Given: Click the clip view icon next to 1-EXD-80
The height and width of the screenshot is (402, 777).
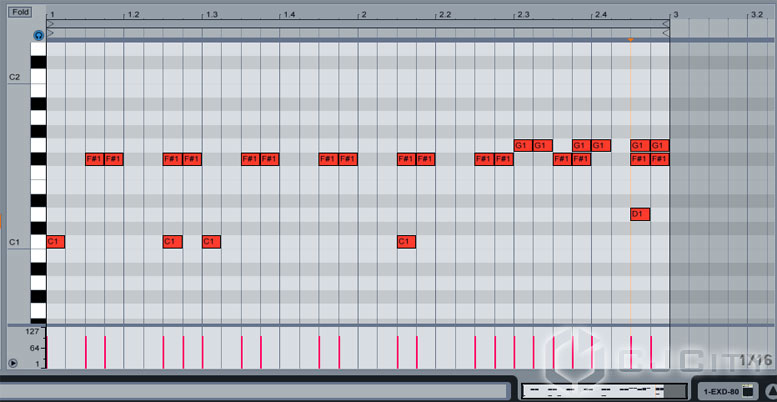Looking at the screenshot, I should (748, 391).
